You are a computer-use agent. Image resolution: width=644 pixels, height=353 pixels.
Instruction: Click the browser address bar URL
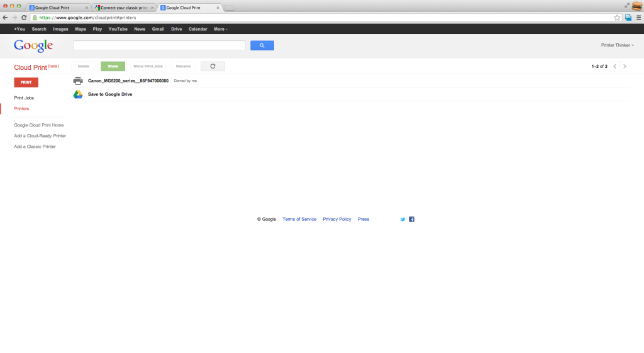[x=87, y=18]
